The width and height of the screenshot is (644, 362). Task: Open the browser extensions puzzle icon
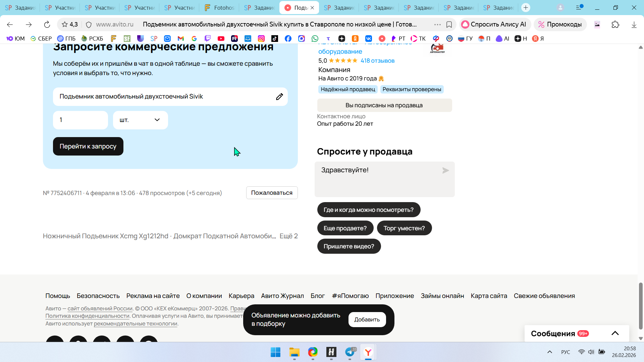coord(615,24)
